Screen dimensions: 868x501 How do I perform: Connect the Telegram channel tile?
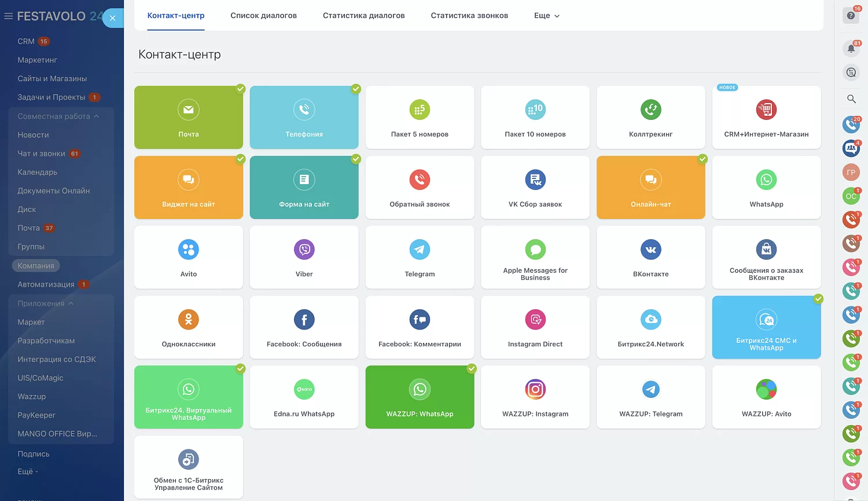click(420, 257)
